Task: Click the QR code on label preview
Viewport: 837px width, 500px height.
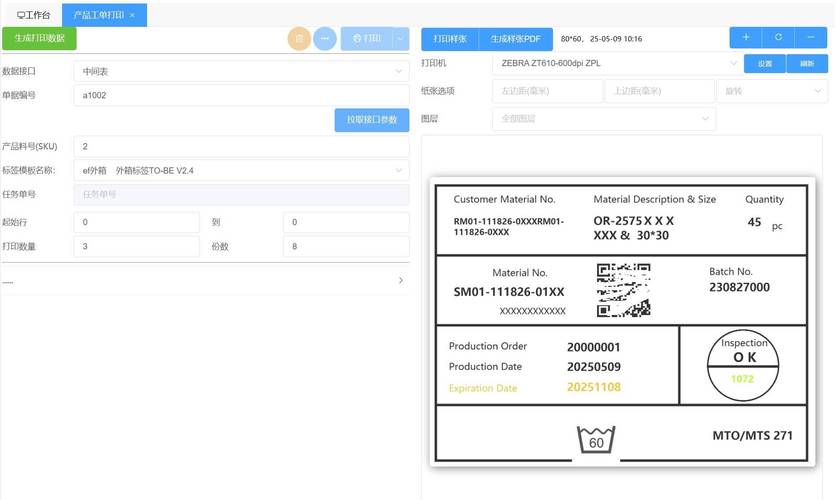Action: tap(623, 290)
